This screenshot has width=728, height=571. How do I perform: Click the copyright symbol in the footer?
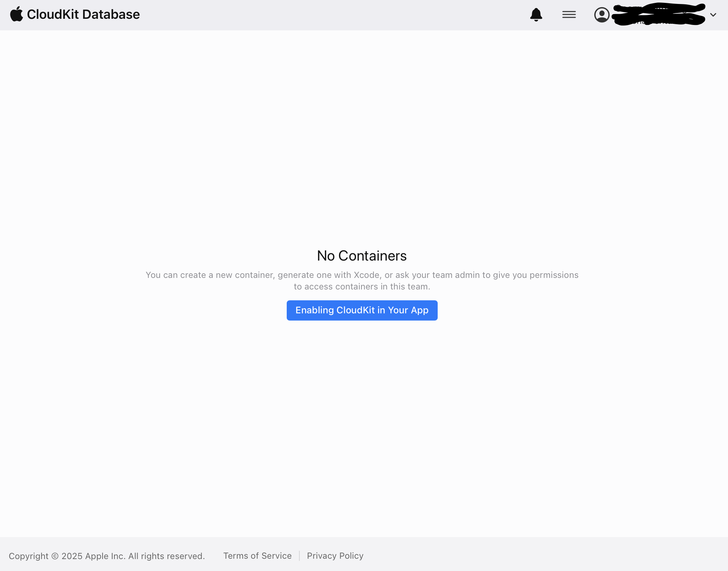[55, 556]
